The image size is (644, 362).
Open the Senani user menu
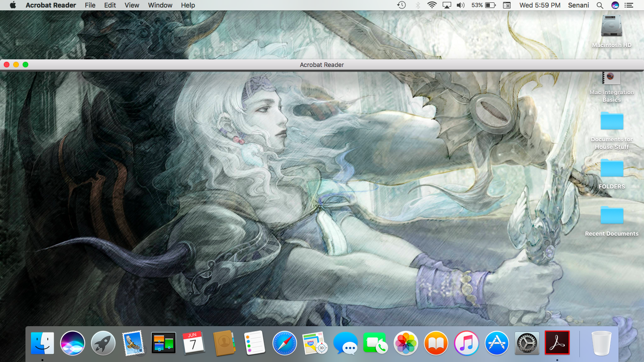(578, 5)
